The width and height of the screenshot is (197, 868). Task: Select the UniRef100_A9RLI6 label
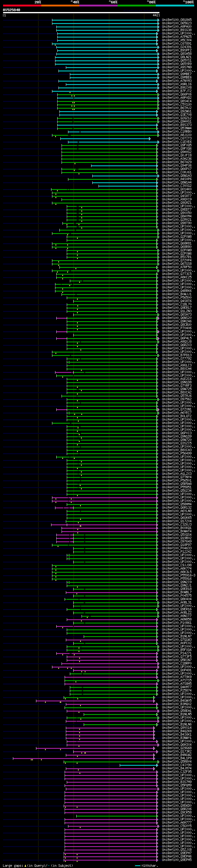click(x=177, y=84)
